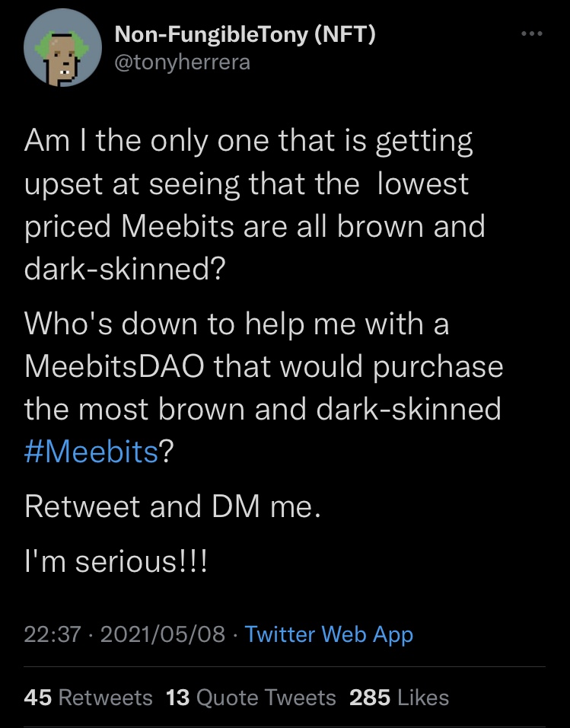This screenshot has width=570, height=728.
Task: Click the 2021/05/08 tweet date
Action: 162,634
